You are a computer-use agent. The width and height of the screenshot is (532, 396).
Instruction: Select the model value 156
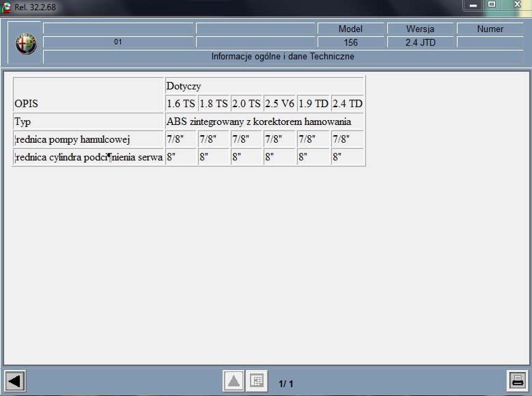tap(350, 42)
